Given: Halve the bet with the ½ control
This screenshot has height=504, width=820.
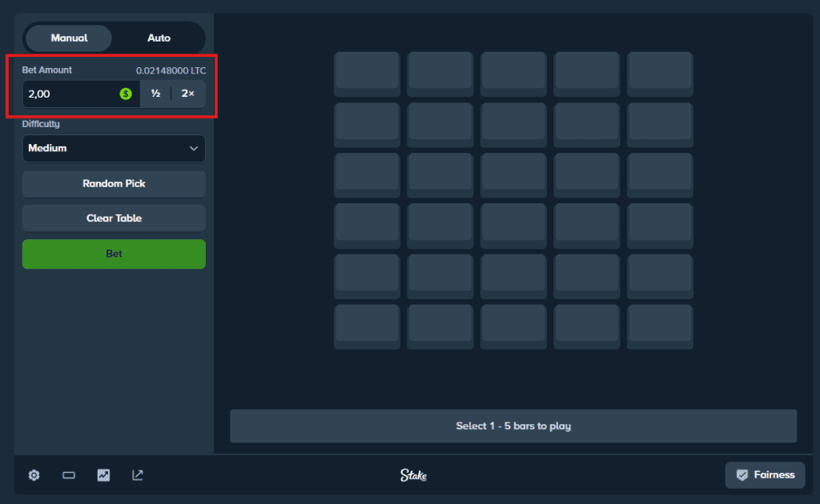Looking at the screenshot, I should 155,94.
